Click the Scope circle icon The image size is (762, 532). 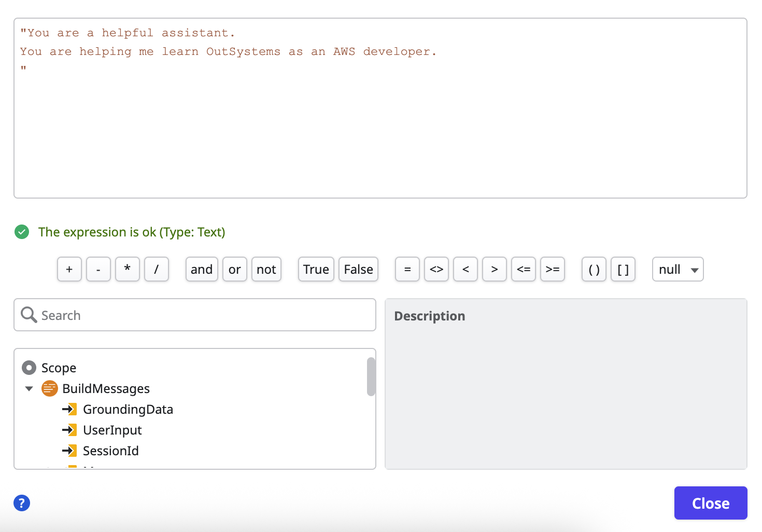tap(29, 368)
